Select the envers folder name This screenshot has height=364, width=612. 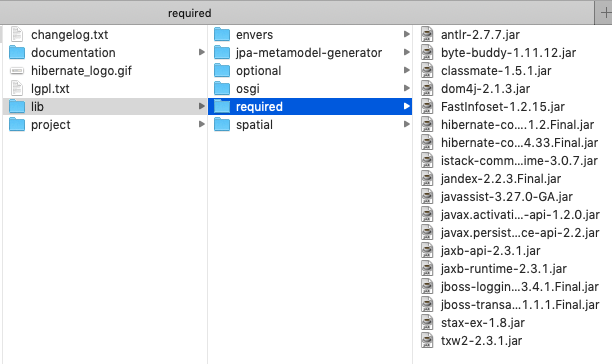(x=254, y=35)
